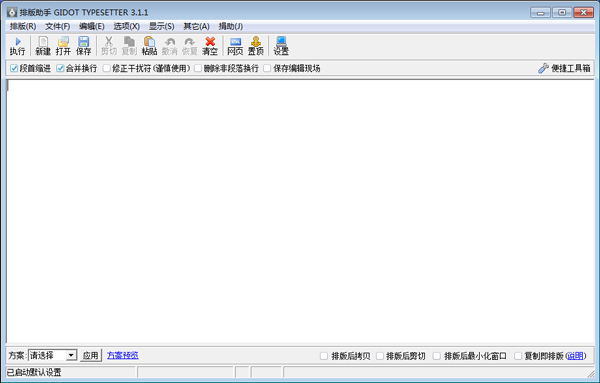The width and height of the screenshot is (600, 383).
Task: Open a file using 打开 icon
Action: tap(63, 46)
